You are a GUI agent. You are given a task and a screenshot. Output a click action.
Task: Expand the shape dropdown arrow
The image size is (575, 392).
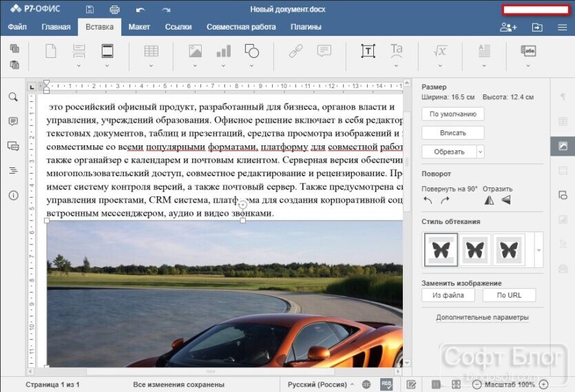point(251,65)
